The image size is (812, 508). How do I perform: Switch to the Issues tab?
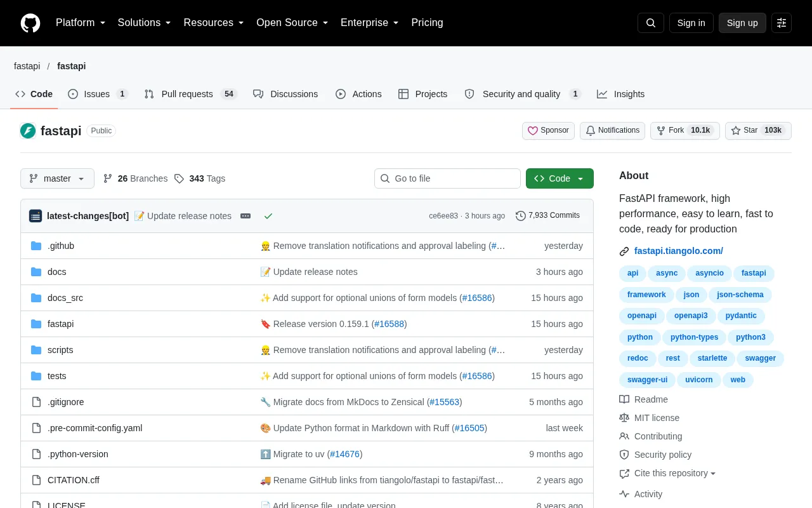tap(98, 94)
